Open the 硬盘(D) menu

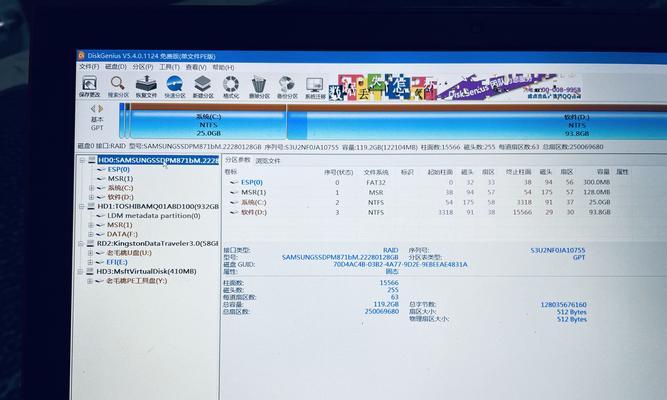tap(116, 67)
